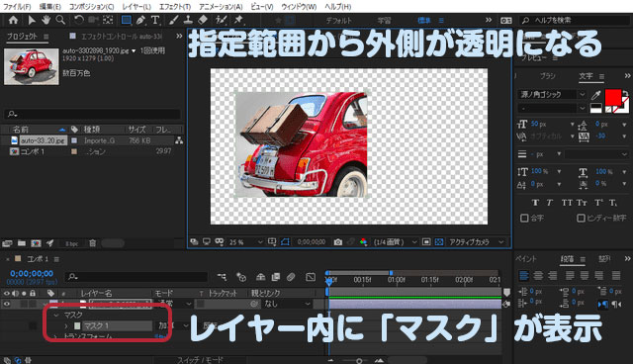
Task: Click the Project panel search field
Action: pyautogui.click(x=92, y=114)
